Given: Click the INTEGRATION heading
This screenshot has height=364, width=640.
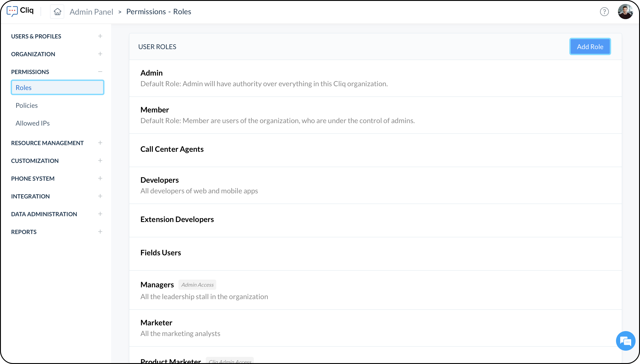Looking at the screenshot, I should (30, 196).
